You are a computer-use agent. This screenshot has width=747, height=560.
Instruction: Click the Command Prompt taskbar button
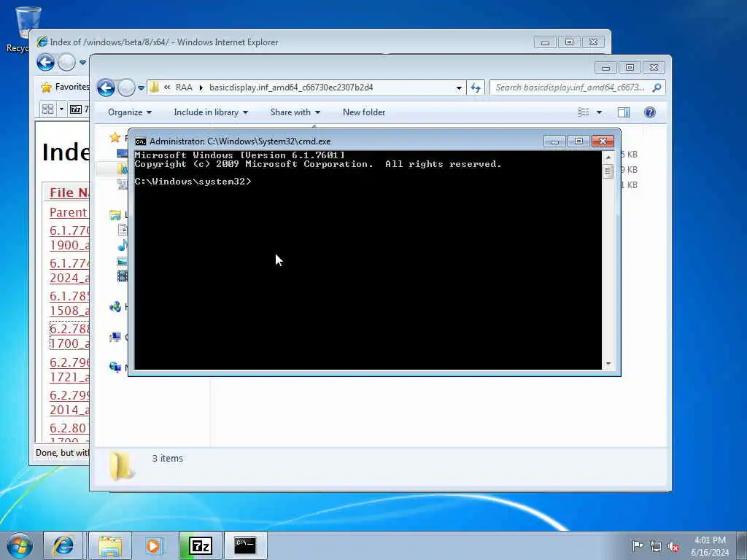click(x=245, y=545)
